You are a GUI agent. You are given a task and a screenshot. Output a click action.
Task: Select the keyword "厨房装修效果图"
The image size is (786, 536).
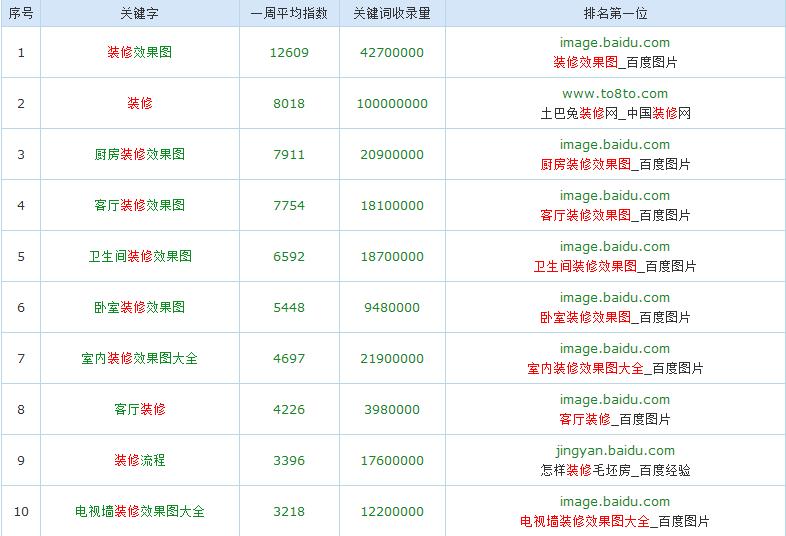(139, 154)
